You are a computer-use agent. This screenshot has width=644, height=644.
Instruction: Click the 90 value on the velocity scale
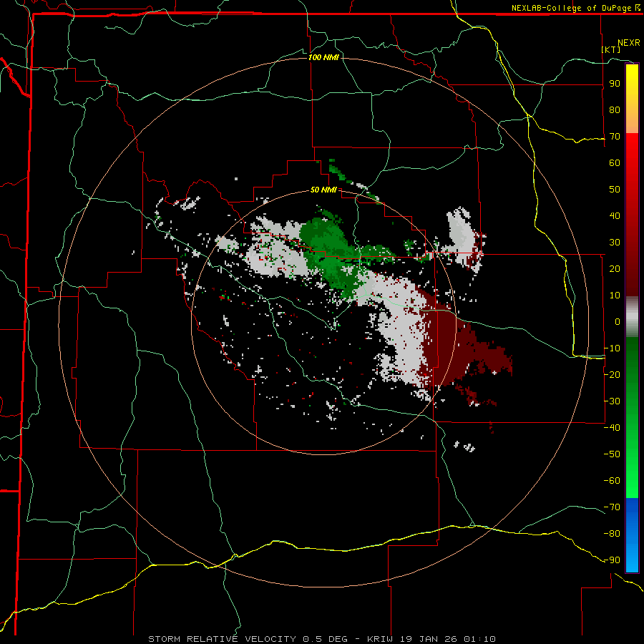coord(615,84)
